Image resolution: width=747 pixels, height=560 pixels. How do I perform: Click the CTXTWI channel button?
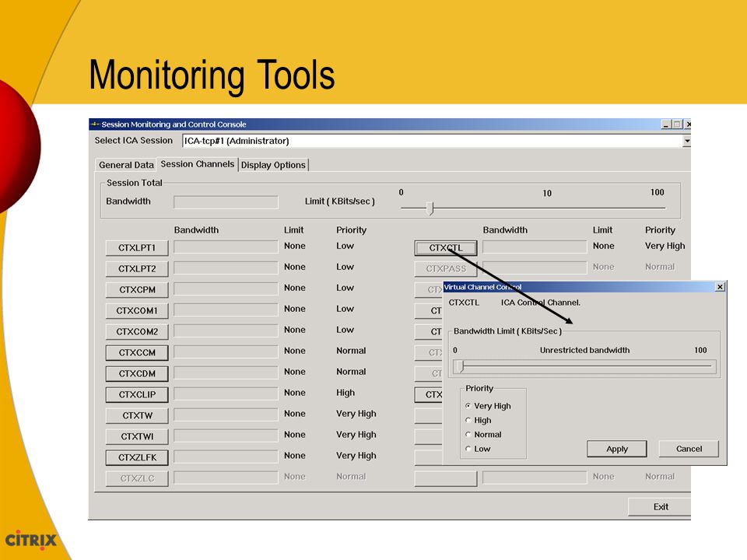coord(137,436)
